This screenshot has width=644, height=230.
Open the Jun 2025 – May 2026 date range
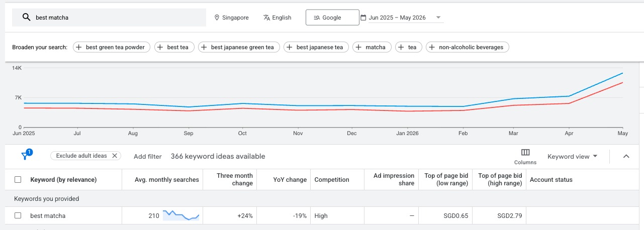(x=397, y=18)
